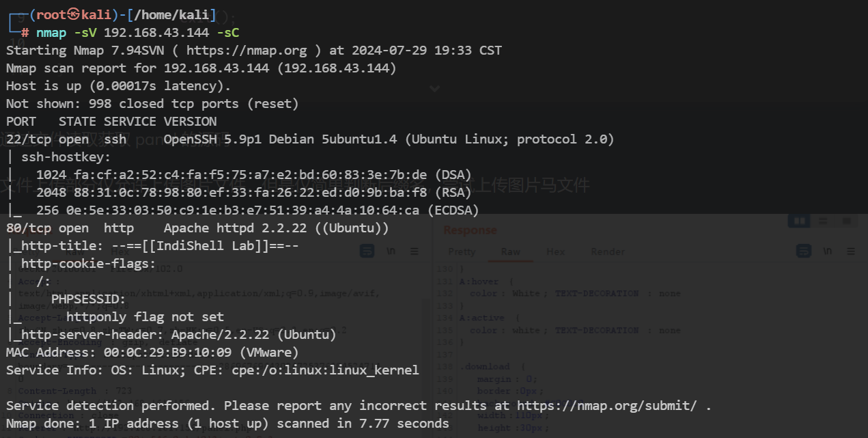Switch to Render tab in Response
This screenshot has width=868, height=438.
pos(608,251)
